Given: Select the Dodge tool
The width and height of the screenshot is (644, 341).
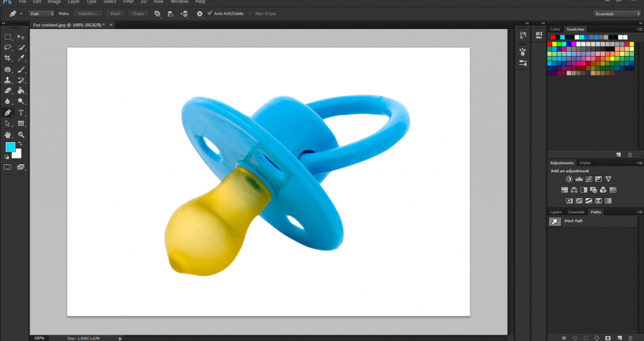Looking at the screenshot, I should (x=21, y=101).
